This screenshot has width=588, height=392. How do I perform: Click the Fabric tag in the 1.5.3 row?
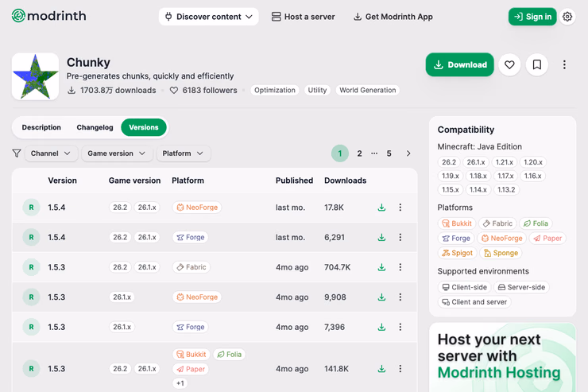[191, 267]
